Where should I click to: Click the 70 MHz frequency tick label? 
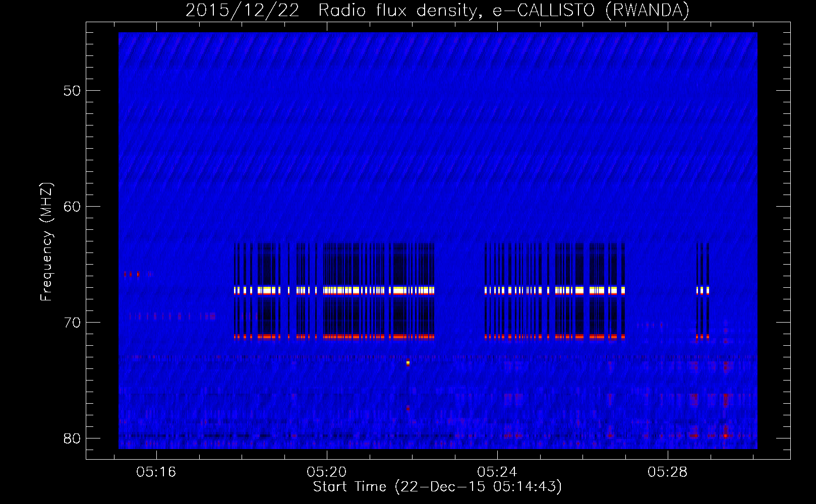coord(73,322)
